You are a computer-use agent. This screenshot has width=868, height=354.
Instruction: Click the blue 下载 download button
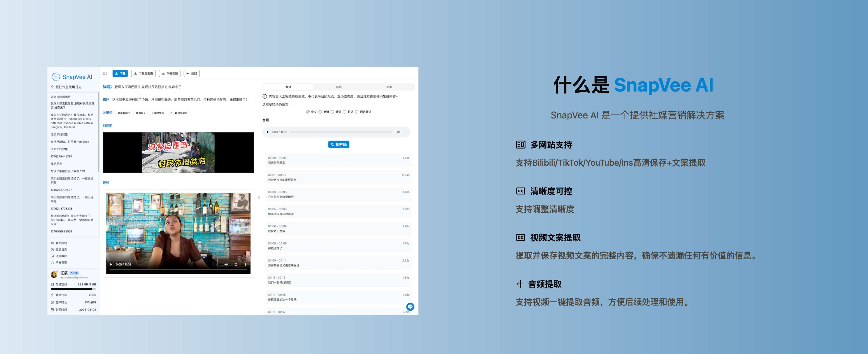[x=120, y=73]
